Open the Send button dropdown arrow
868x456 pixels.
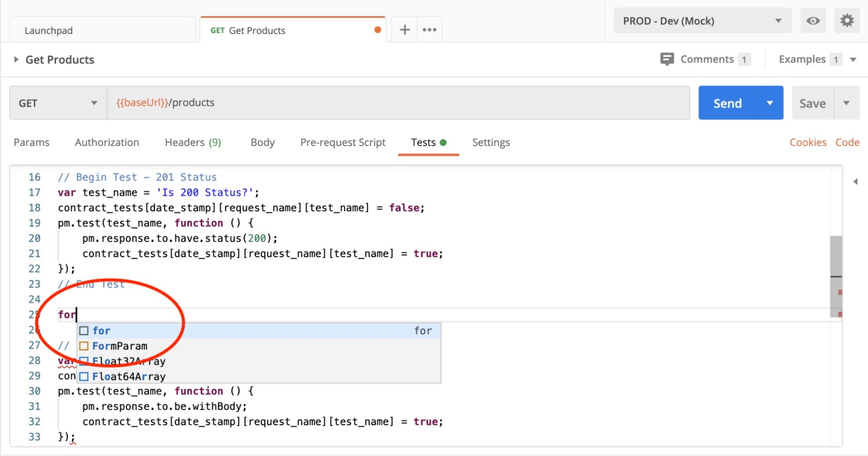tap(770, 103)
